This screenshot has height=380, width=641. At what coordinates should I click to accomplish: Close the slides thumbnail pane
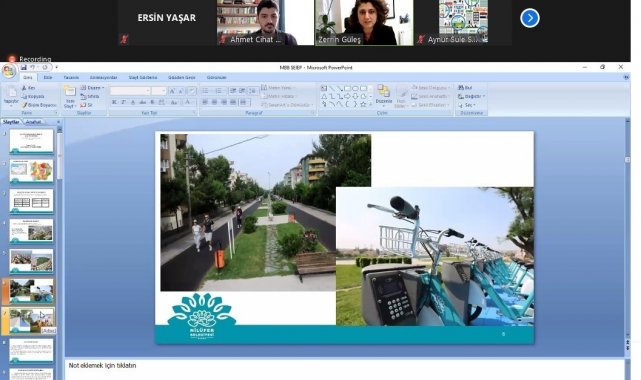coord(58,122)
